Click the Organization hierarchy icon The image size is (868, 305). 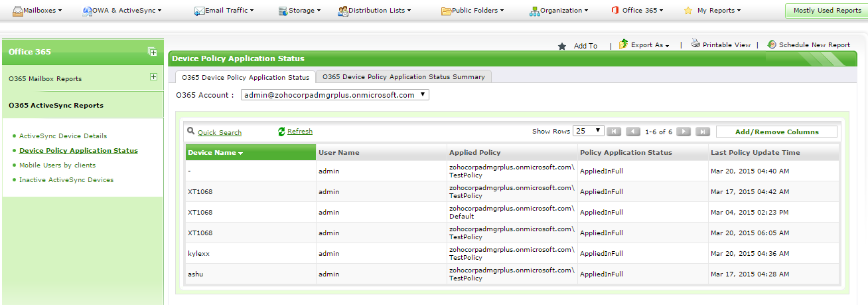coord(534,11)
